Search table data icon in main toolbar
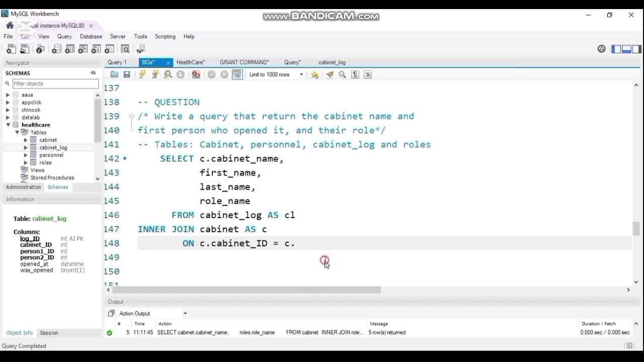 click(x=125, y=49)
